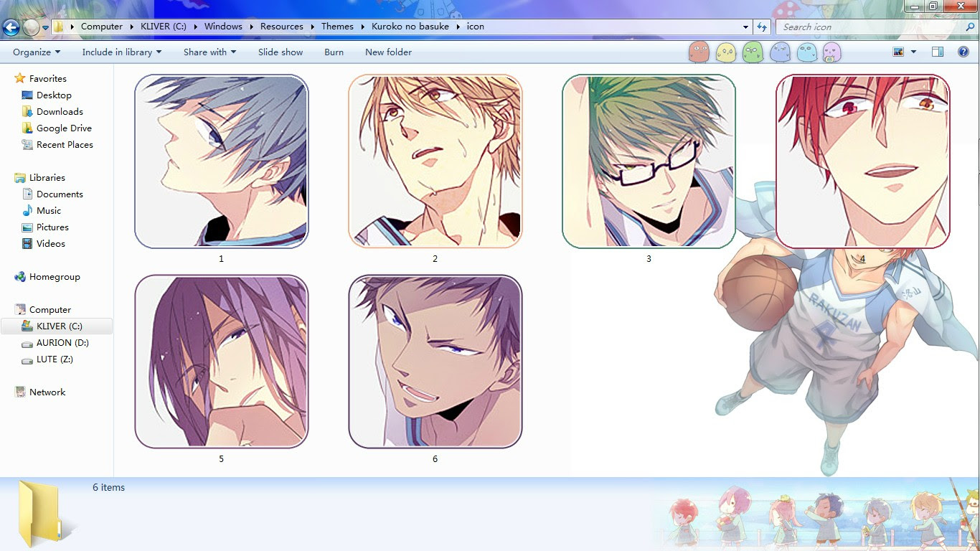The width and height of the screenshot is (980, 551).
Task: Click the Recent Places icon
Action: 27,144
